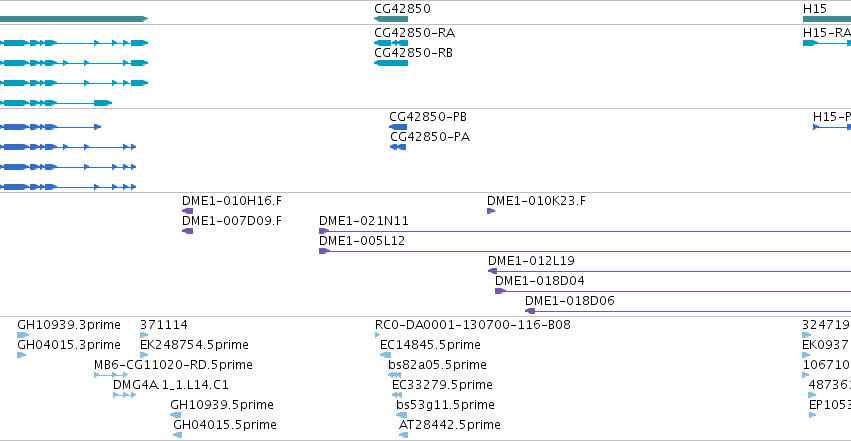Image resolution: width=851 pixels, height=441 pixels.
Task: Click the CG42850-PB protein feature
Action: point(398,127)
